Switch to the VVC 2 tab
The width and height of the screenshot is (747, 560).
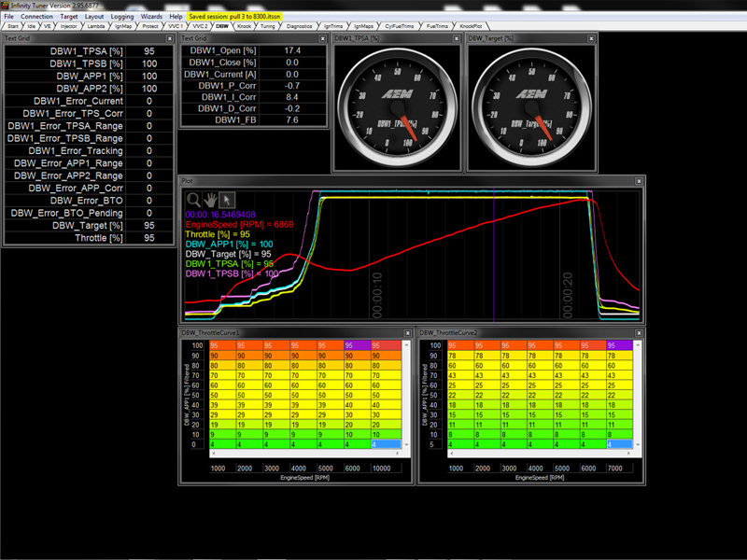[200, 26]
